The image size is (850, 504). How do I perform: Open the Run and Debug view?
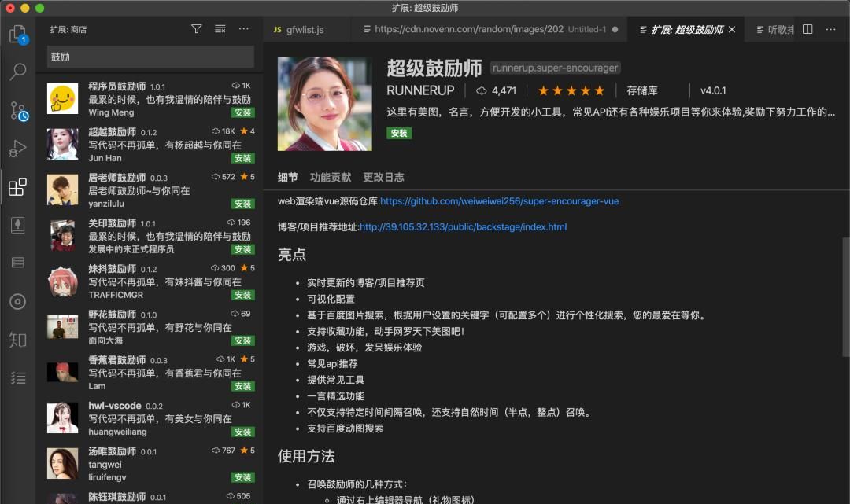click(x=17, y=148)
